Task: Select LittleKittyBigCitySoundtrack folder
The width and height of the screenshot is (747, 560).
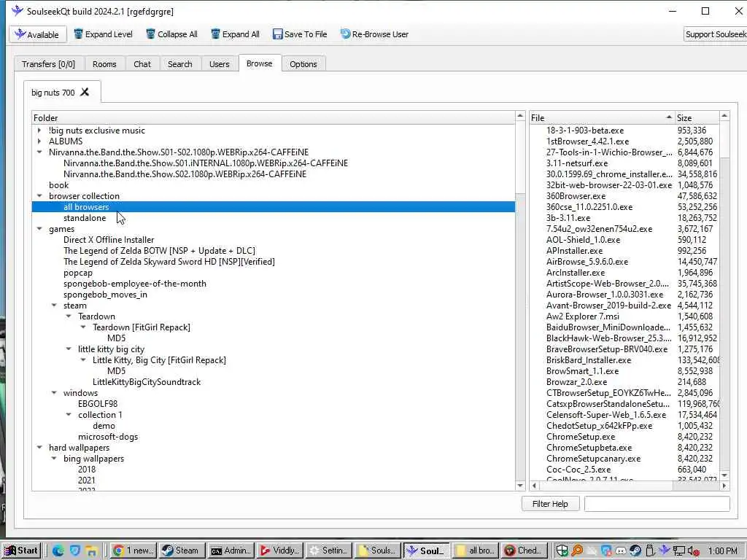Action: [x=147, y=382]
